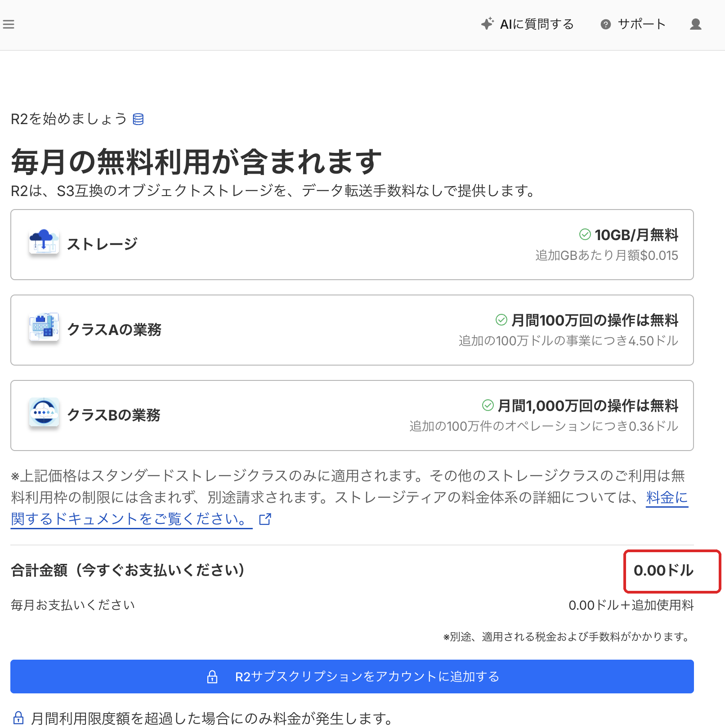Click the support question mark icon
The width and height of the screenshot is (725, 728).
coord(606,24)
